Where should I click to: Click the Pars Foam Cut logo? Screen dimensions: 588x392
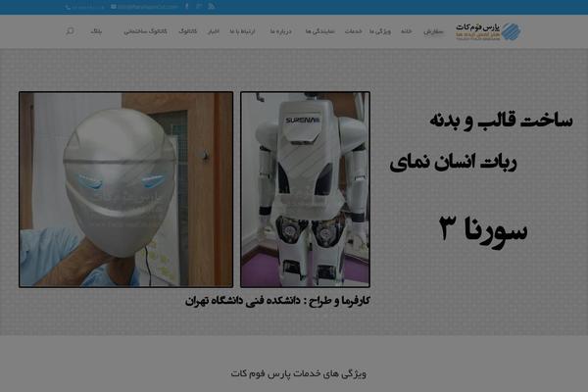pos(488,31)
